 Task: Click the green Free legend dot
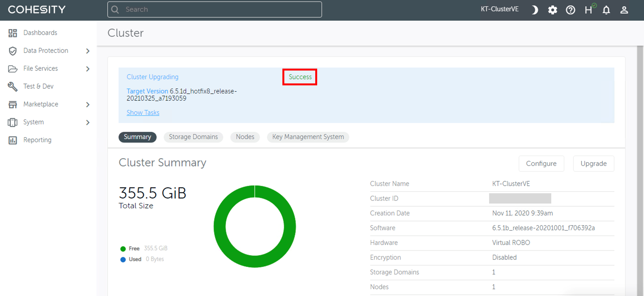click(x=123, y=249)
